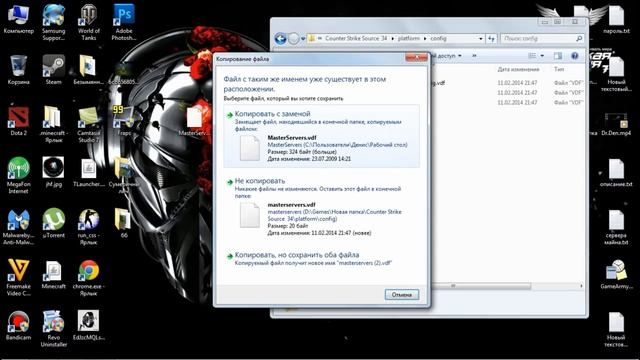Open сервера майна.txt file
Image resolution: width=640 pixels, height=360 pixels.
[x=616, y=227]
